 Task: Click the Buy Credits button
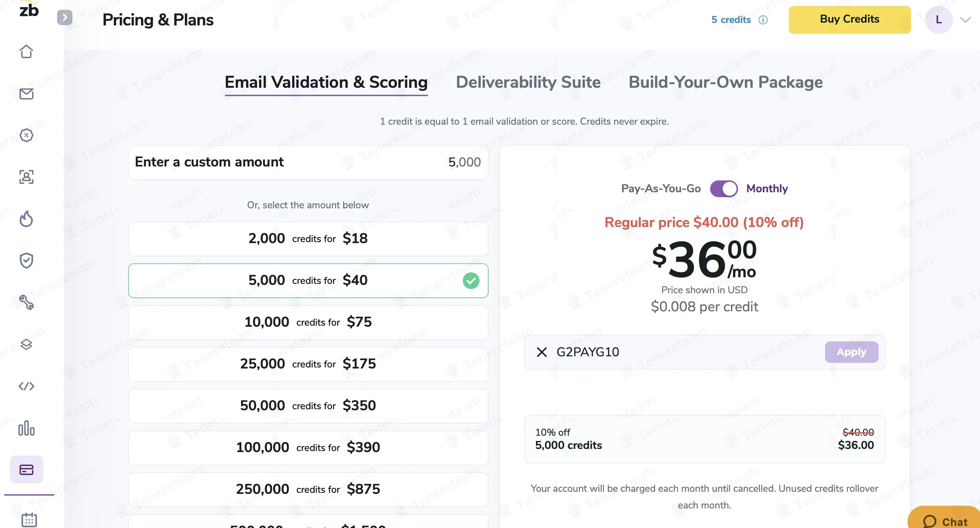(x=849, y=20)
